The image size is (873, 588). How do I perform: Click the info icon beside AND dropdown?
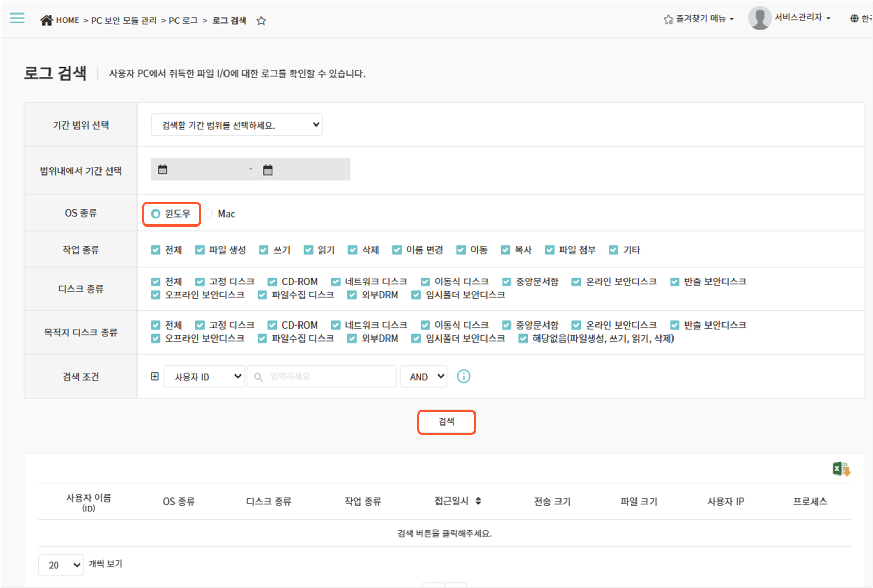tap(464, 377)
